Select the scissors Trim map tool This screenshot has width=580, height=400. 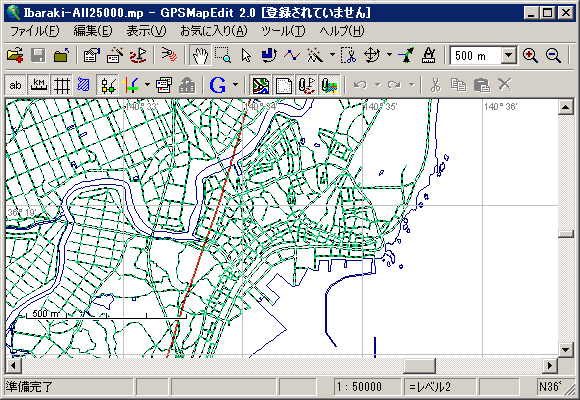pos(348,56)
